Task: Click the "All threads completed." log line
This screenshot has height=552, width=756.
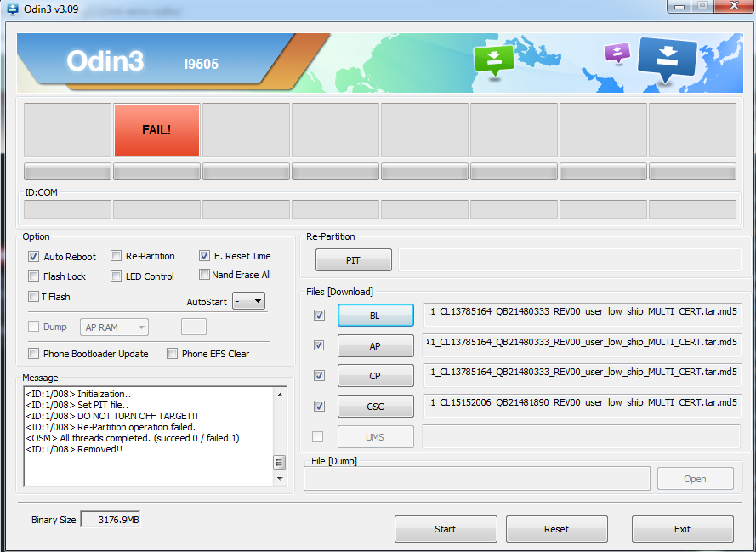Action: click(x=133, y=438)
